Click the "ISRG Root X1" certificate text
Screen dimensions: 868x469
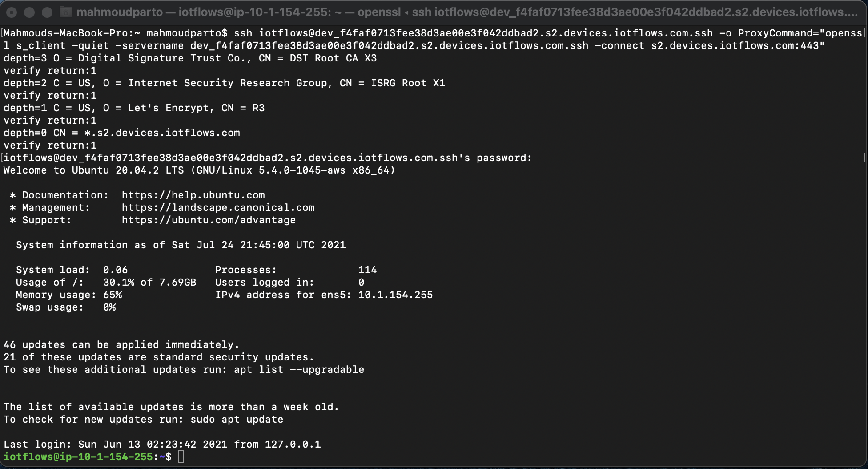pyautogui.click(x=408, y=83)
